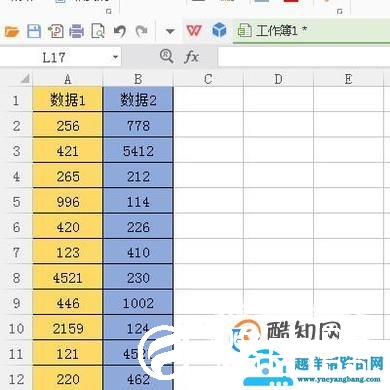Viewport: 390px width, 390px height.
Task: Select all cells via corner triangle
Action: 25,79
